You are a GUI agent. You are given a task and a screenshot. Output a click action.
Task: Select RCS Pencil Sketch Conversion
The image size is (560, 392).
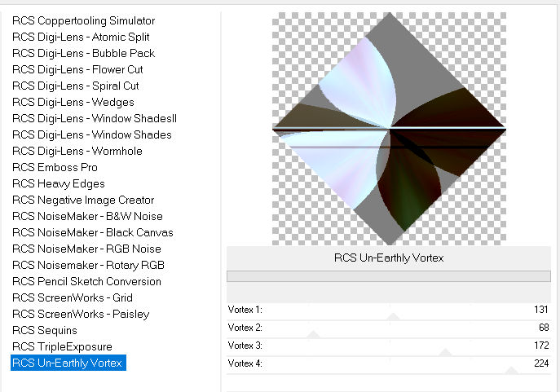(x=86, y=281)
